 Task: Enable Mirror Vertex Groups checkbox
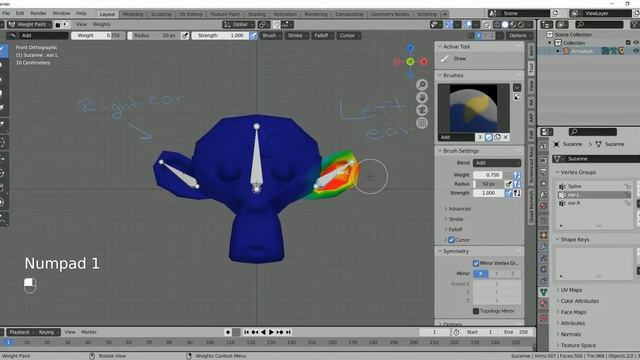[476, 263]
